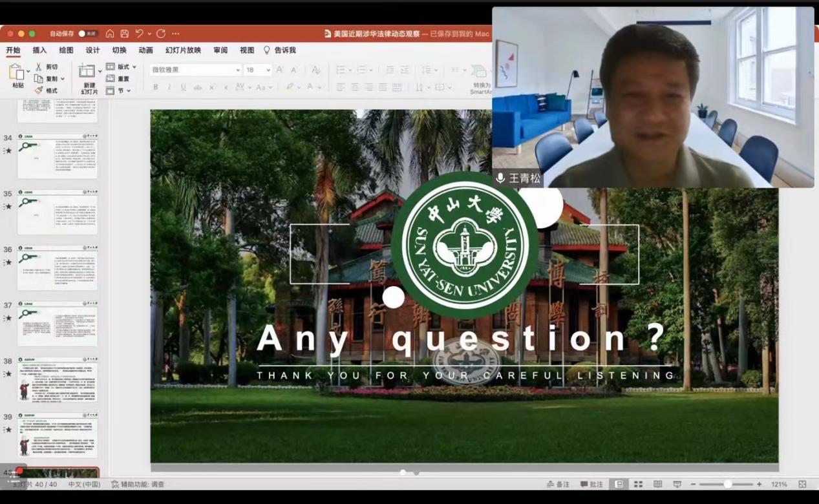Toggle italic formatting
The image size is (819, 504).
point(169,87)
